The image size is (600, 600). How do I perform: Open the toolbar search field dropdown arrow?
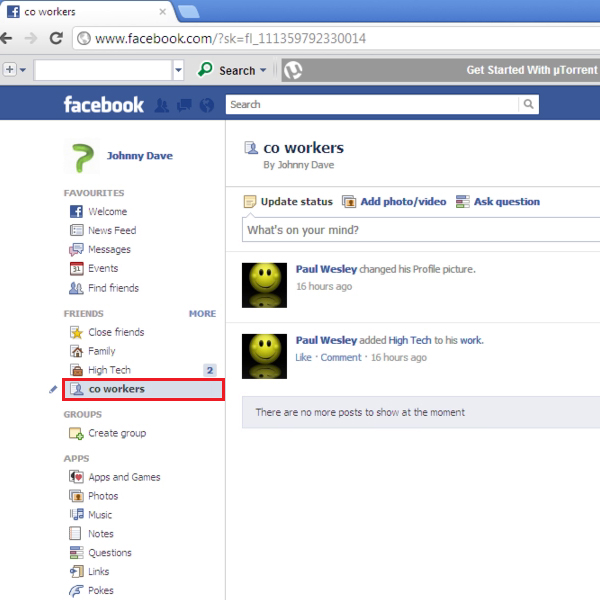(x=178, y=70)
